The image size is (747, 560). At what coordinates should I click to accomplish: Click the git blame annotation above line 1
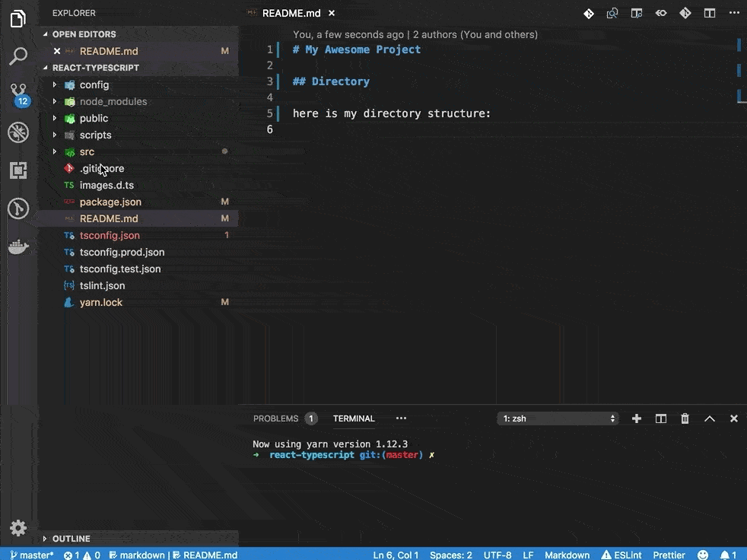(415, 34)
